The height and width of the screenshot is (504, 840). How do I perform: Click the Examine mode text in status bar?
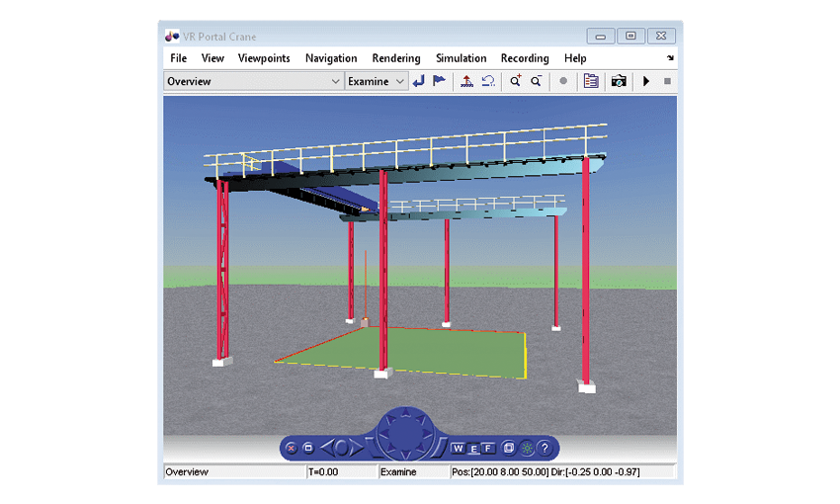point(398,471)
